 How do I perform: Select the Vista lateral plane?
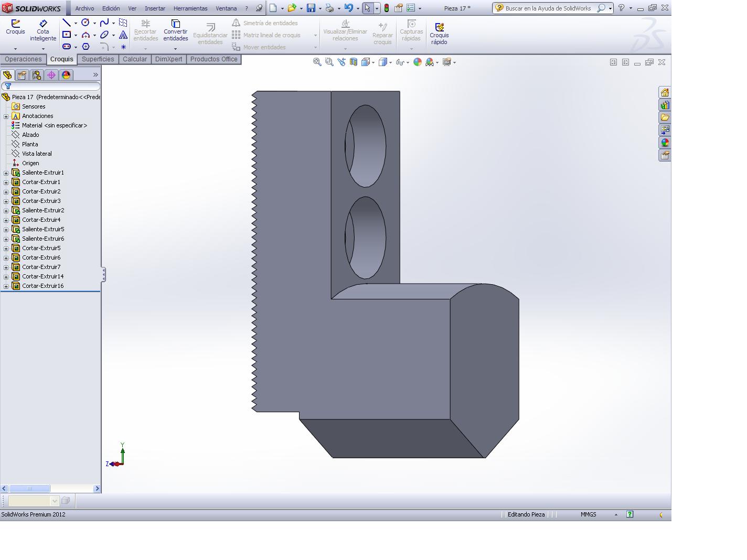[x=37, y=154]
